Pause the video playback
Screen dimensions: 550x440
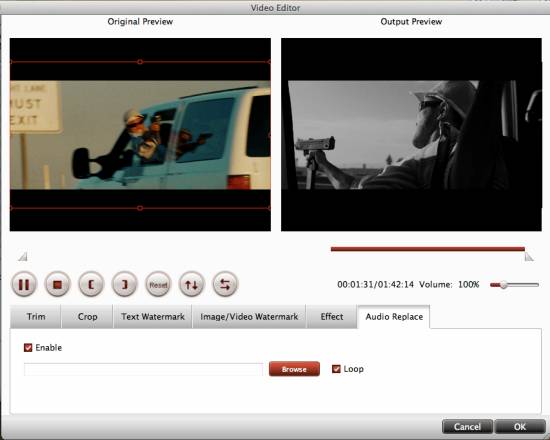point(24,284)
